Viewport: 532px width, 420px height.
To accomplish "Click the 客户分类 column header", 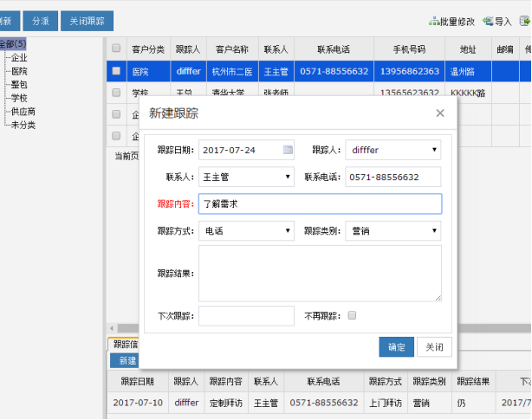I will pyautogui.click(x=148, y=49).
